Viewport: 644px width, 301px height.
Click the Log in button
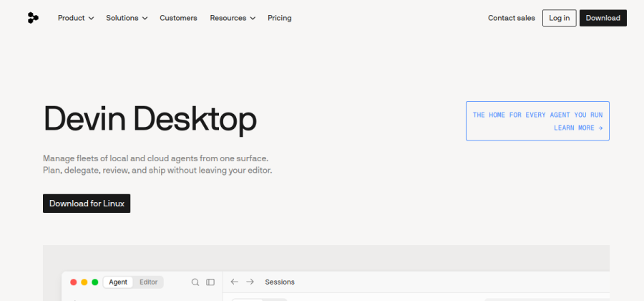(x=560, y=18)
